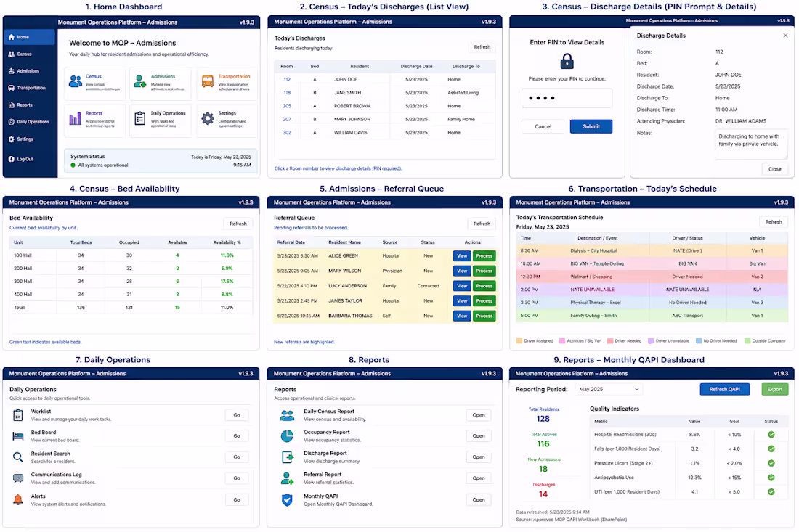
Task: Open the Settings gear icon tile
Action: point(208,118)
